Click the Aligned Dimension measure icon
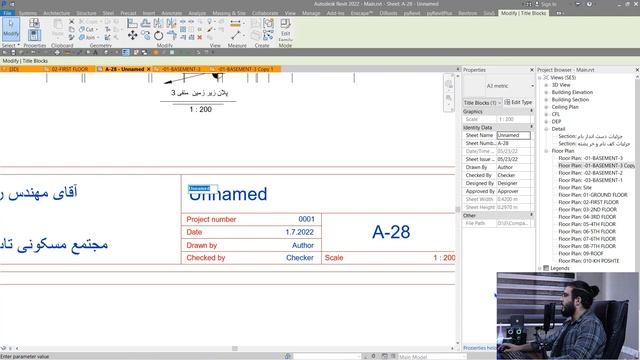 (235, 24)
